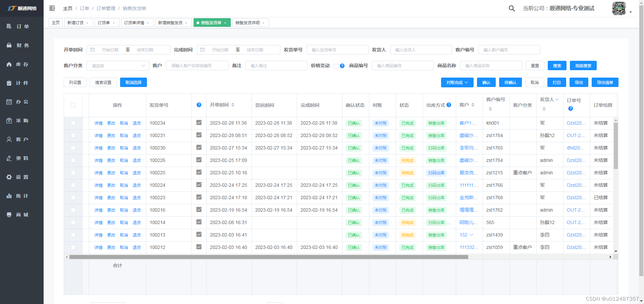Open 计件 in the sidebar
Screen dimensions: 644x304
22,83
